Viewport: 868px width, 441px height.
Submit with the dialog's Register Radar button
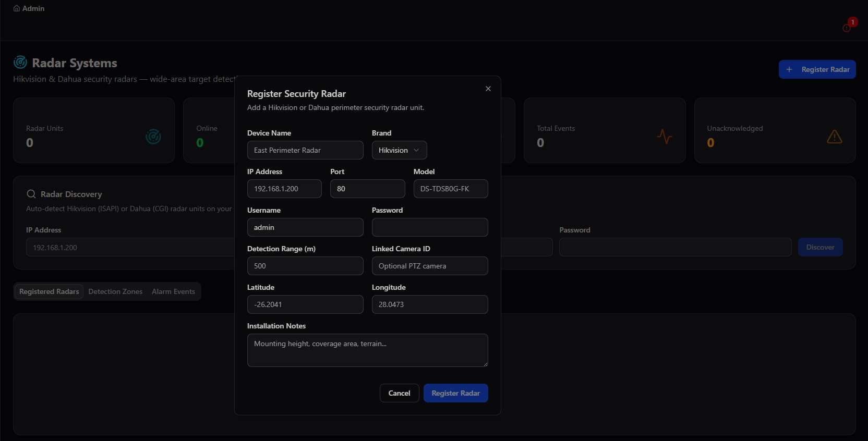pyautogui.click(x=455, y=393)
